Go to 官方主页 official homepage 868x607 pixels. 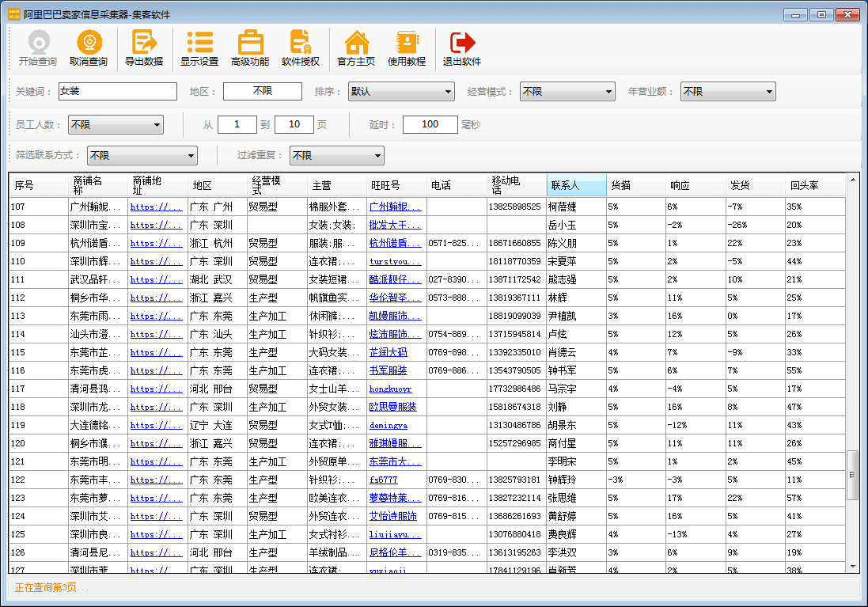point(356,48)
